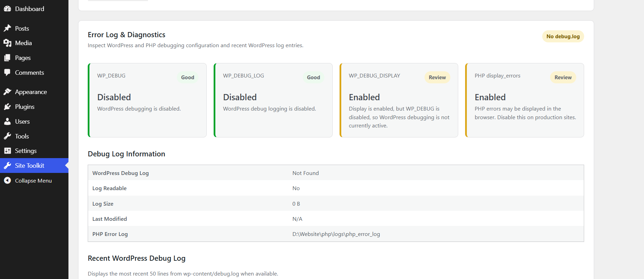
Task: Click the Dashboard gauge icon
Action: click(x=7, y=9)
